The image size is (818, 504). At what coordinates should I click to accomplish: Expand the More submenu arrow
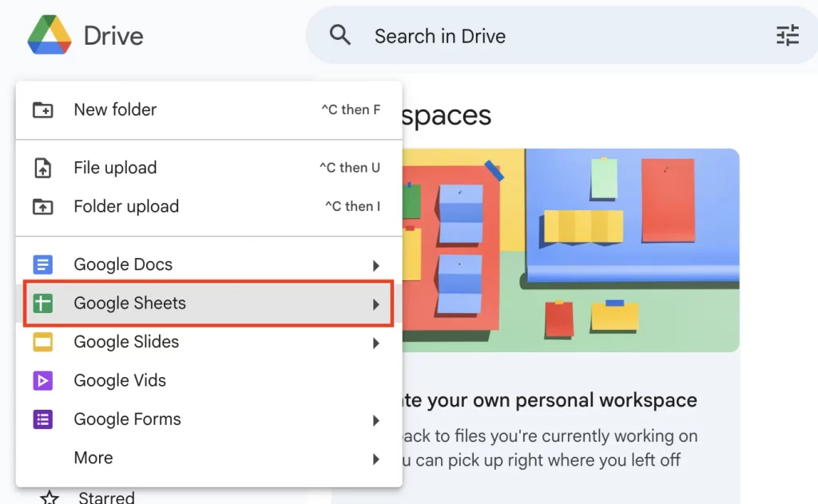[375, 458]
